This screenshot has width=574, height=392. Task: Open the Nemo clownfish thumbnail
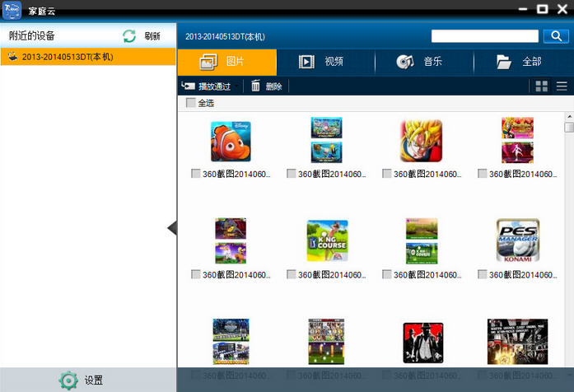click(x=231, y=142)
